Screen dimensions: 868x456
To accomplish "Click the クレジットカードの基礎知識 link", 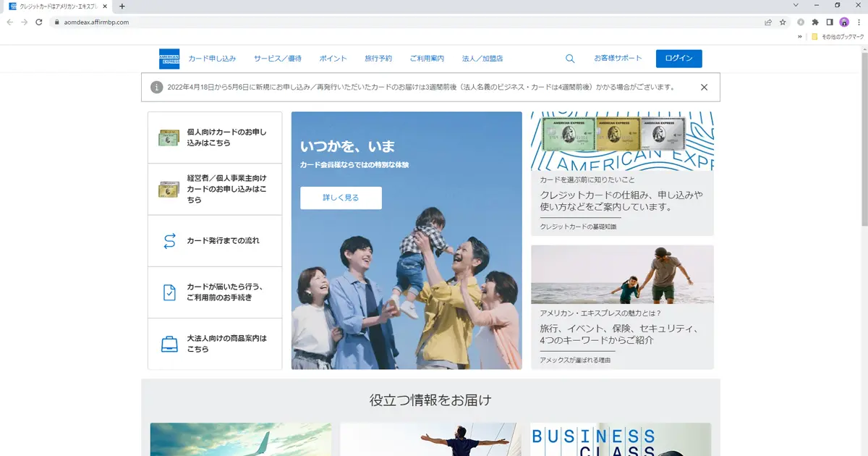I will point(578,227).
